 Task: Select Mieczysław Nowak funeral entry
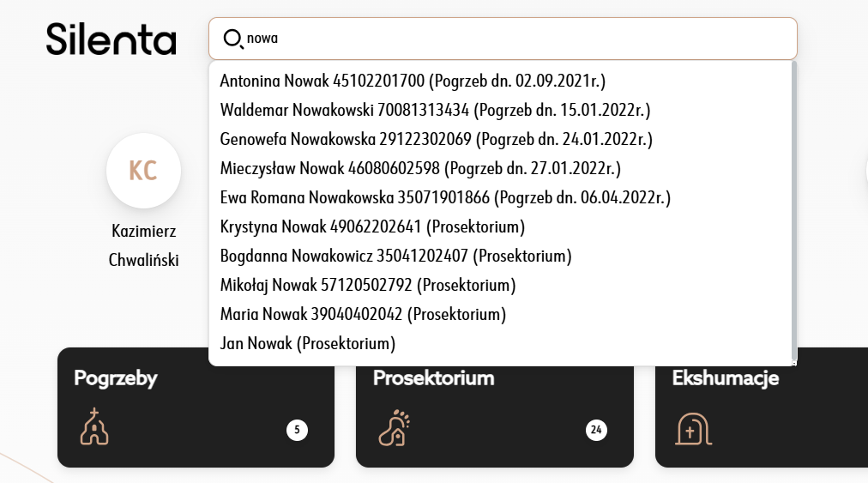[420, 168]
